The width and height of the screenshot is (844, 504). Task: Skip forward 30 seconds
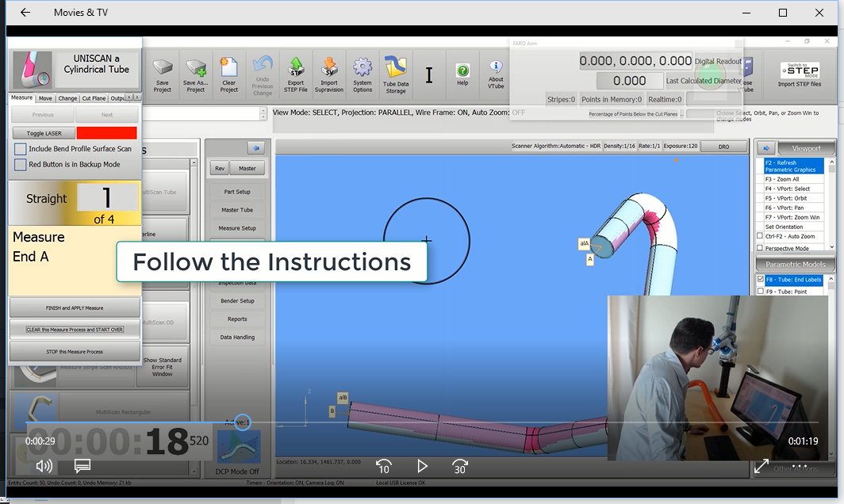point(460,466)
